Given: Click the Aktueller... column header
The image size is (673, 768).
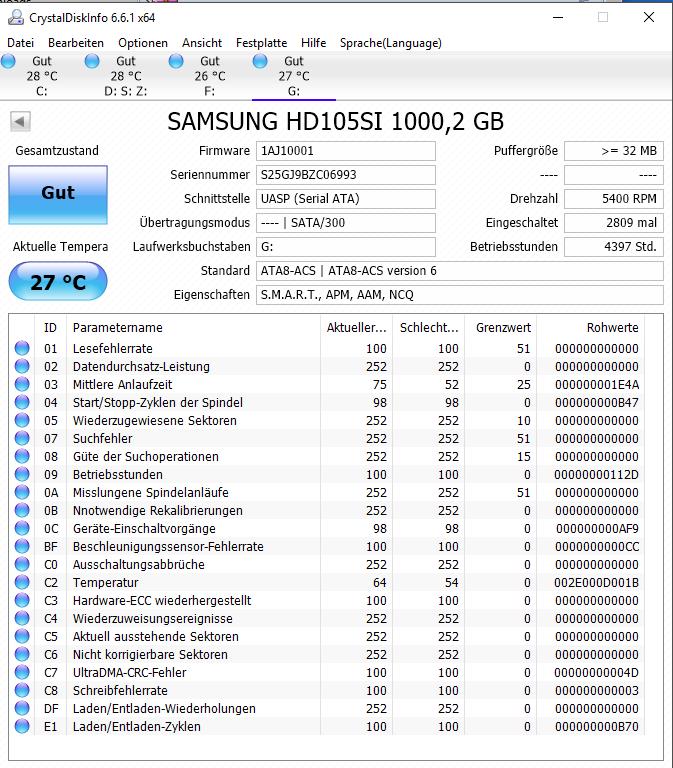Looking at the screenshot, I should coord(356,328).
